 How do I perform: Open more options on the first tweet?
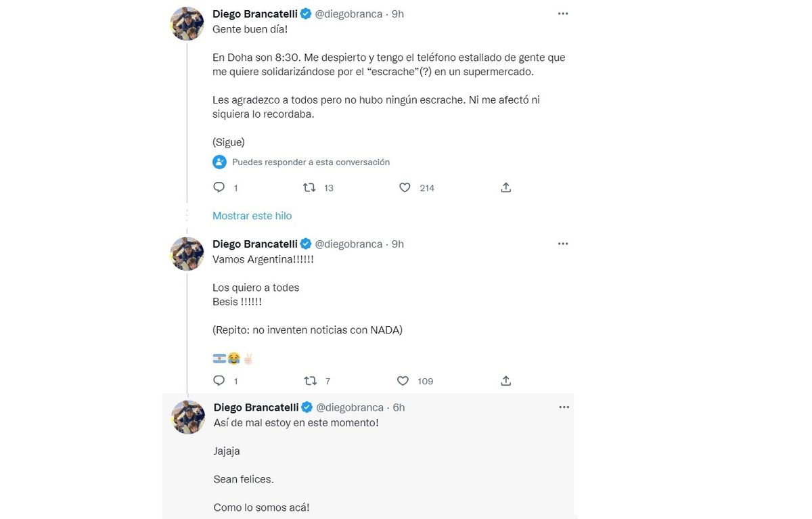[x=563, y=14]
